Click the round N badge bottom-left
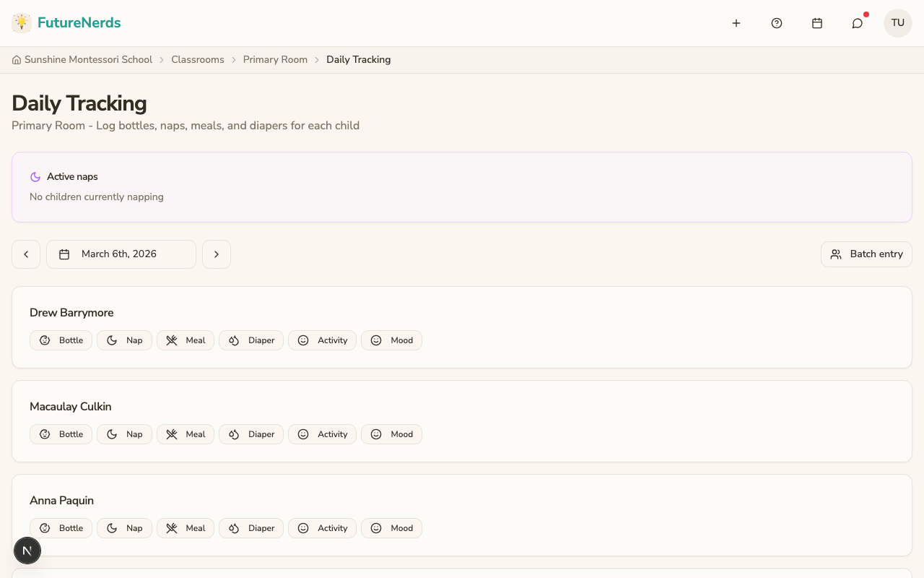 tap(27, 551)
